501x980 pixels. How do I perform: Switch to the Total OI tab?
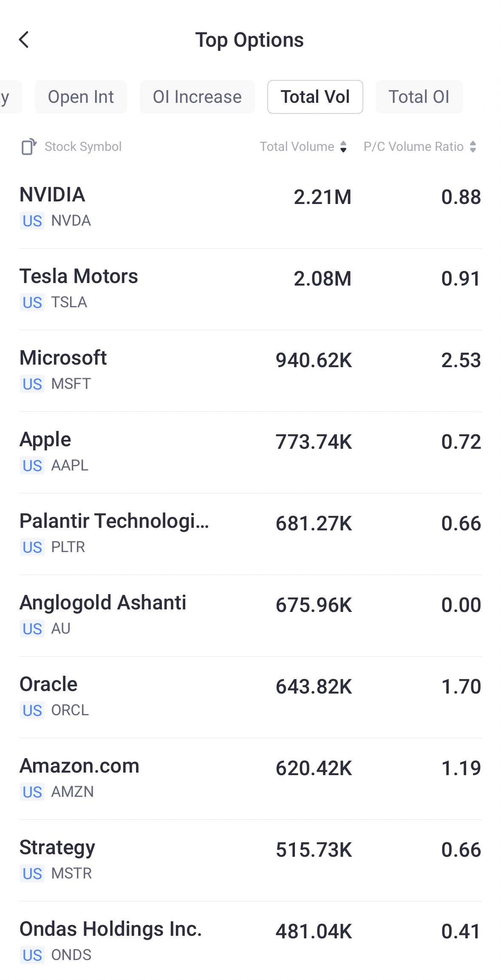pyautogui.click(x=419, y=97)
